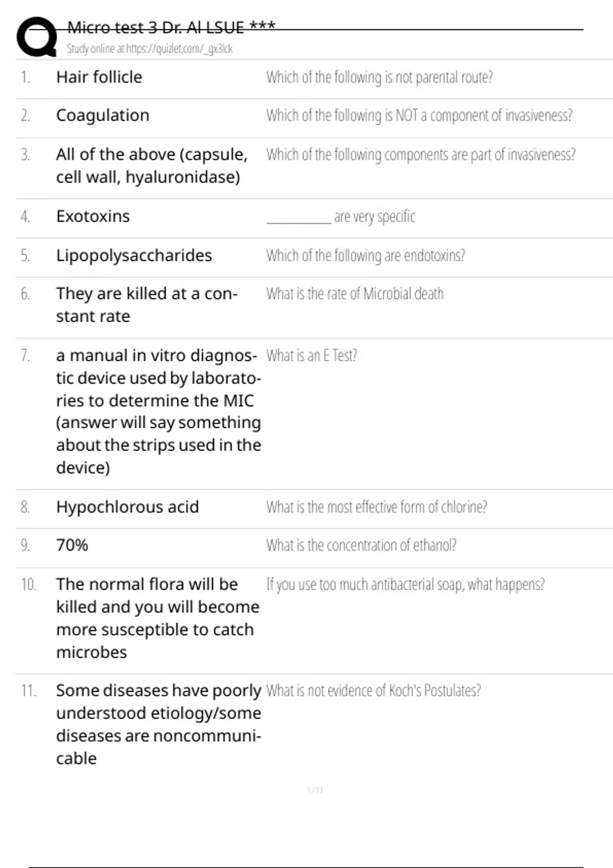Click the page number indicator 1/13
The height and width of the screenshot is (868, 613).
pyautogui.click(x=315, y=790)
